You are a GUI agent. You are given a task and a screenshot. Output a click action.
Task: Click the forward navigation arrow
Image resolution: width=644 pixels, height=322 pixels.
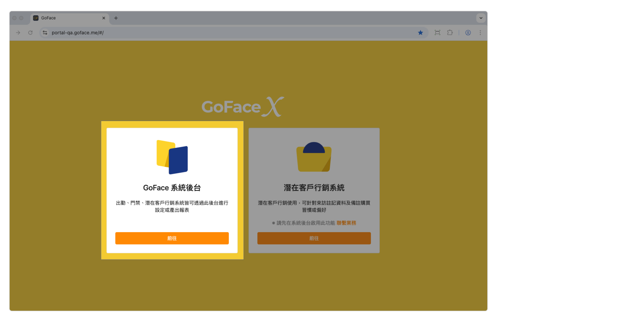pyautogui.click(x=18, y=33)
